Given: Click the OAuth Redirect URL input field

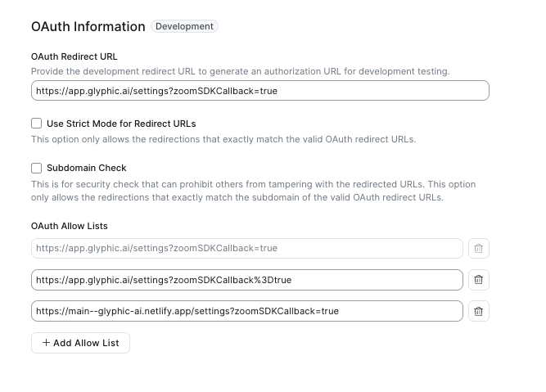Looking at the screenshot, I should pyautogui.click(x=259, y=91).
